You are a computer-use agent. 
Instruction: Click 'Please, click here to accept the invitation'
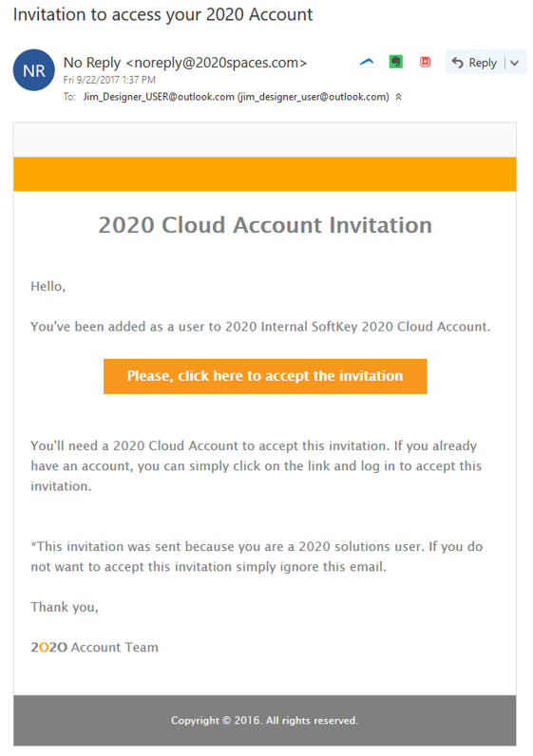coord(265,376)
